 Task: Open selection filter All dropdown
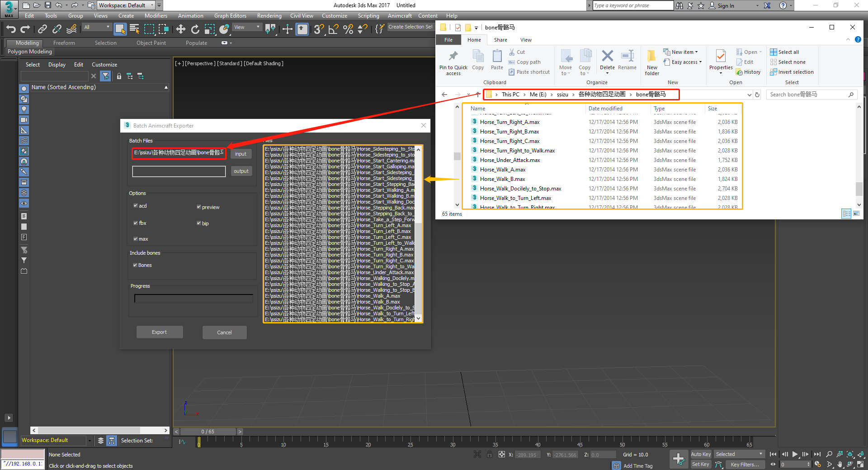(x=97, y=27)
